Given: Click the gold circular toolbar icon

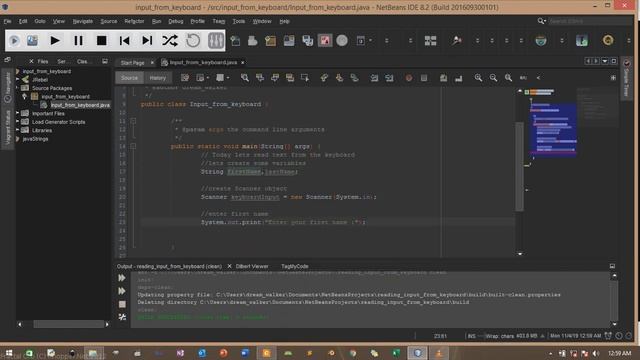Looking at the screenshot, I should [608, 40].
